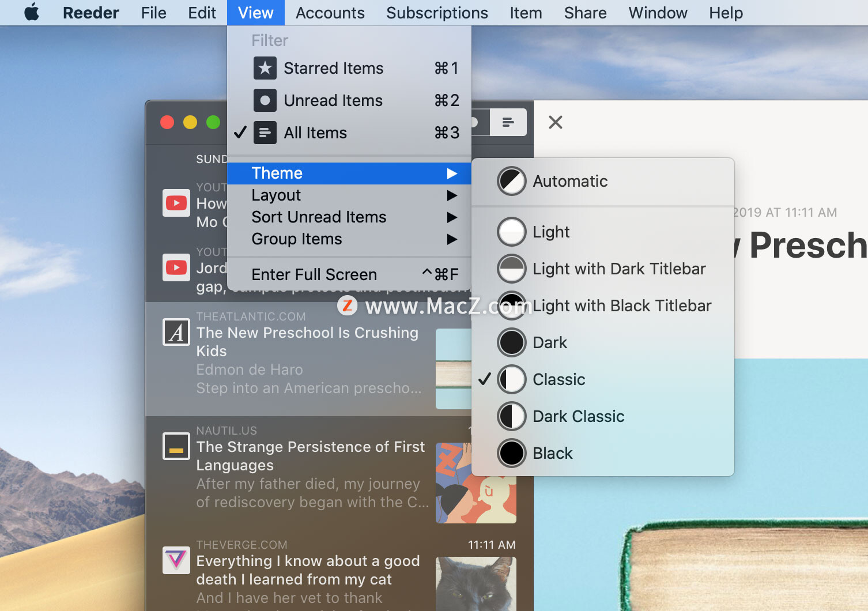Select Group Items entry
Screen dimensions: 868x611
click(x=349, y=239)
